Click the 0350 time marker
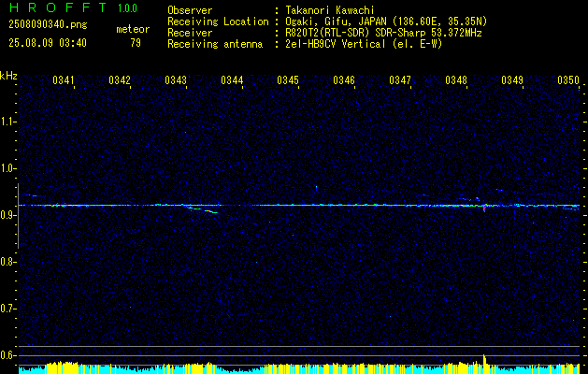This screenshot has height=374, width=588. point(568,79)
